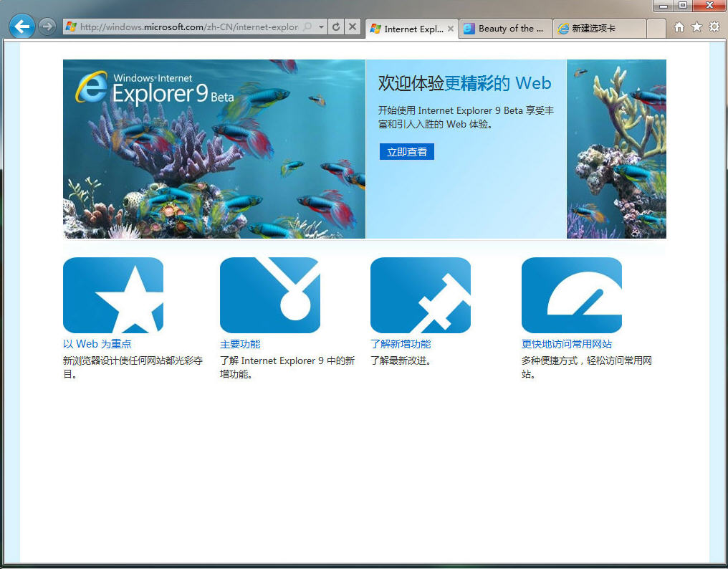Viewport: 728px width, 569px height.
Task: Go back using the blue Back arrow
Action: (21, 27)
